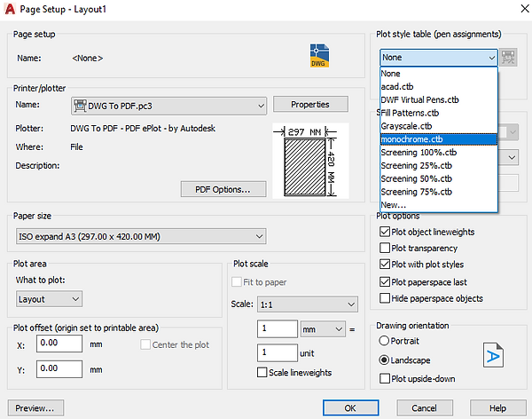Choose New... to create plot style
Viewport: 532px width, 419px height.
[439, 205]
